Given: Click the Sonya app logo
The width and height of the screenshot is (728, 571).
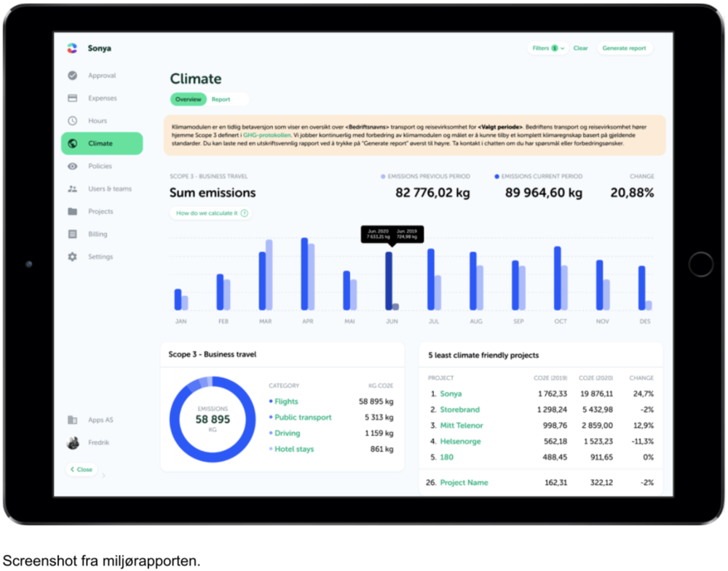Looking at the screenshot, I should pos(72,48).
